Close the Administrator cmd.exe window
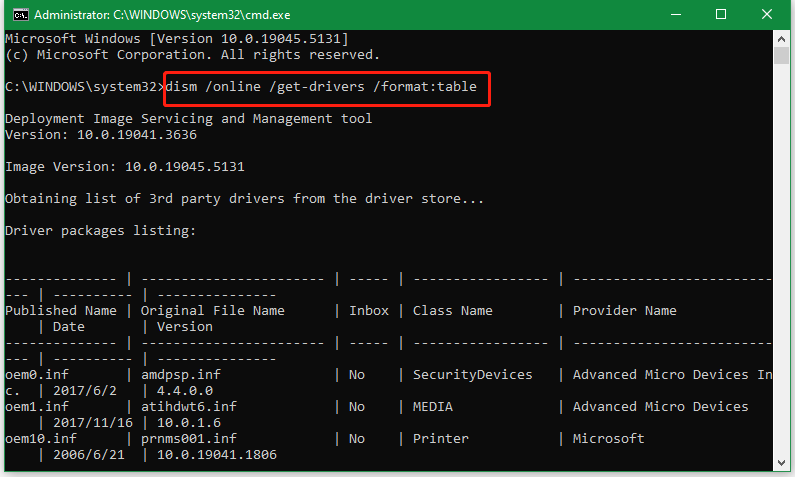Image resolution: width=795 pixels, height=477 pixels. [767, 14]
